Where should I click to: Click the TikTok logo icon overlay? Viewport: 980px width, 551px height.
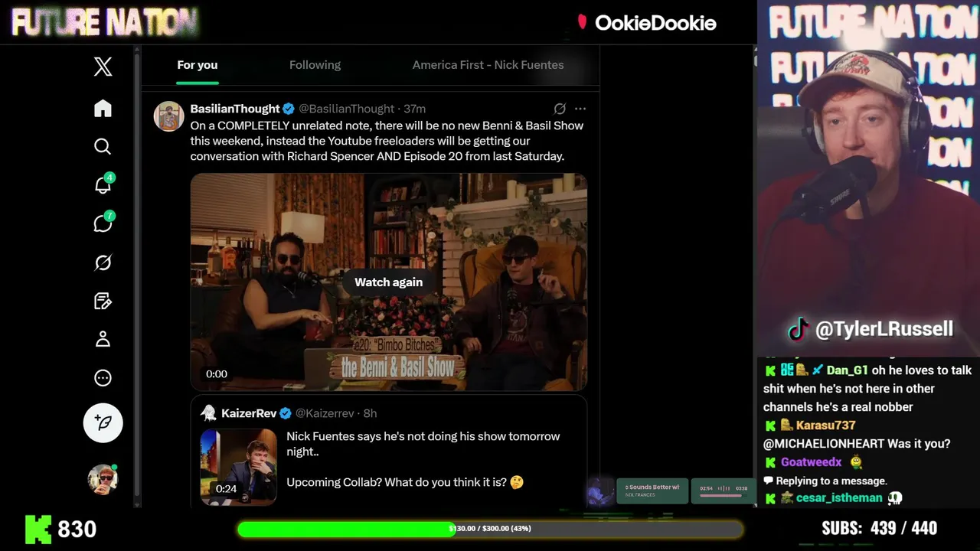coord(799,329)
